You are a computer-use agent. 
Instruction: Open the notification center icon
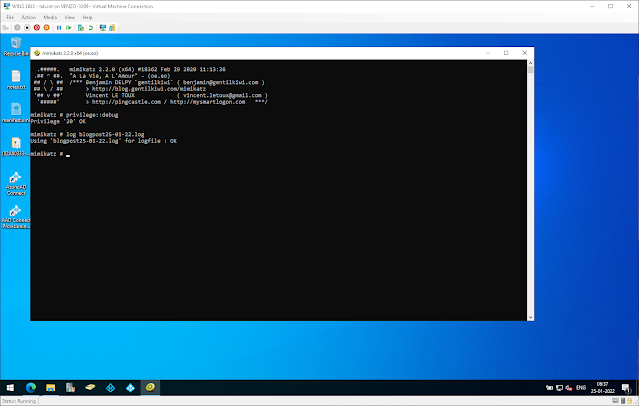(626, 388)
